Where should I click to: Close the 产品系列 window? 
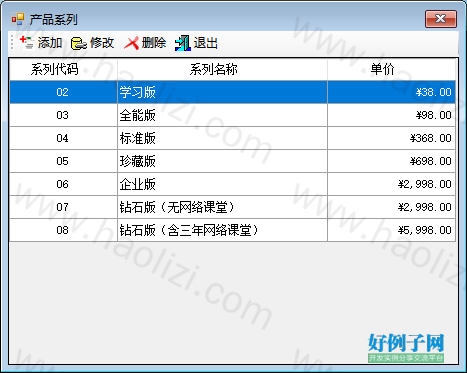click(441, 19)
